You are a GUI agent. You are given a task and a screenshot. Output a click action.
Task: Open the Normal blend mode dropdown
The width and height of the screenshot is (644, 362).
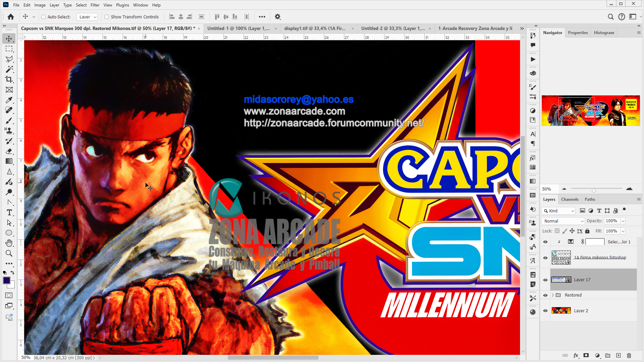tap(563, 221)
